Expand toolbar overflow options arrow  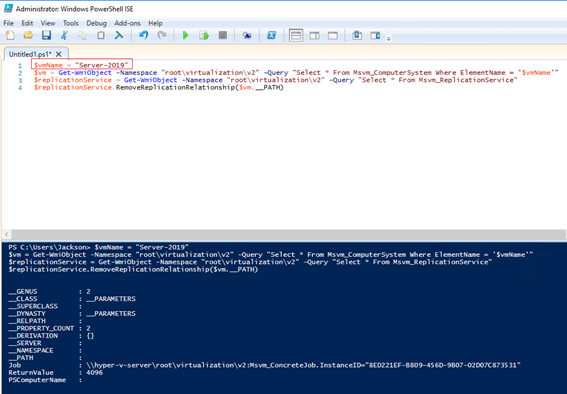pyautogui.click(x=389, y=38)
